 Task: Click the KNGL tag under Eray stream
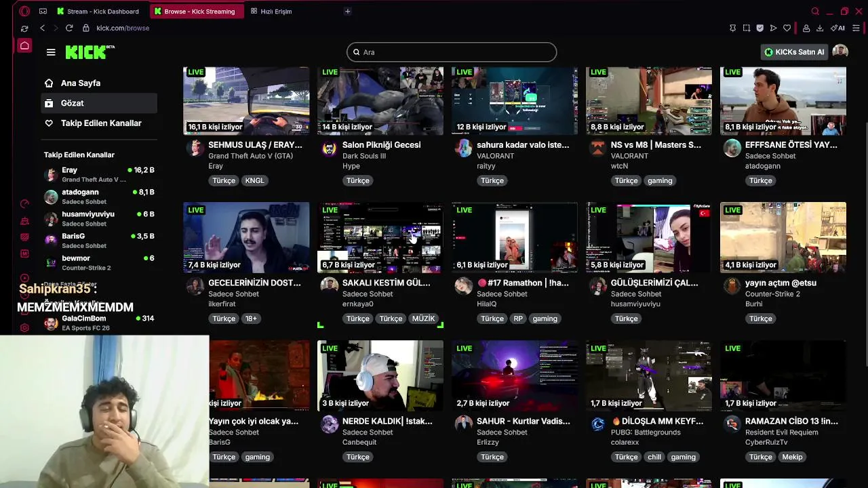click(255, 180)
